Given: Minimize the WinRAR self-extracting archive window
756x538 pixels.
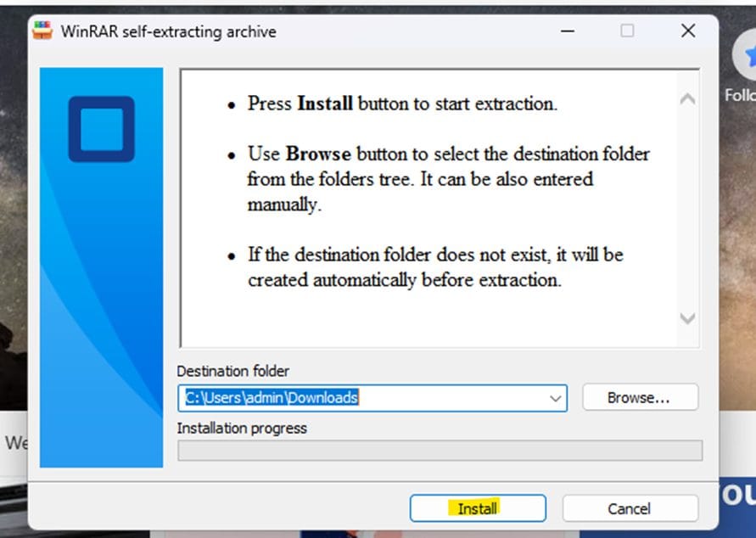Looking at the screenshot, I should click(x=566, y=31).
